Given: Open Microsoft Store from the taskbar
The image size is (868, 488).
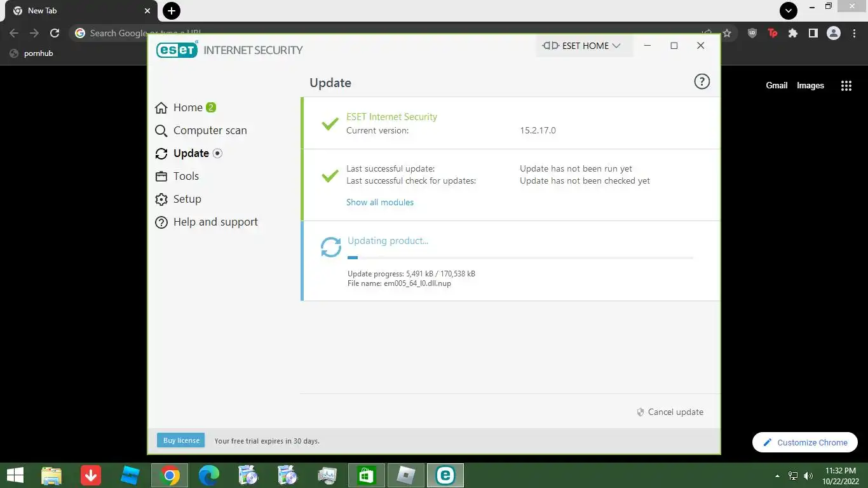Looking at the screenshot, I should 367,475.
